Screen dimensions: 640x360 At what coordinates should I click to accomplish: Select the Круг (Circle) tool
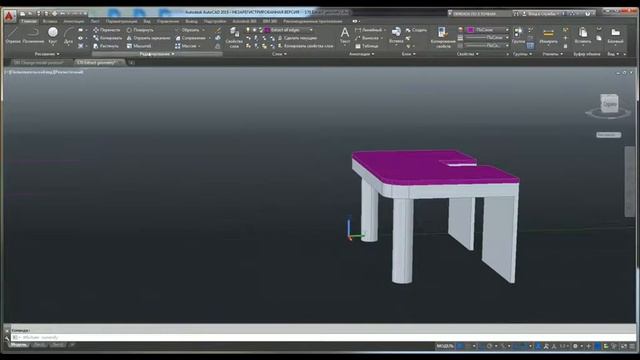(x=53, y=36)
